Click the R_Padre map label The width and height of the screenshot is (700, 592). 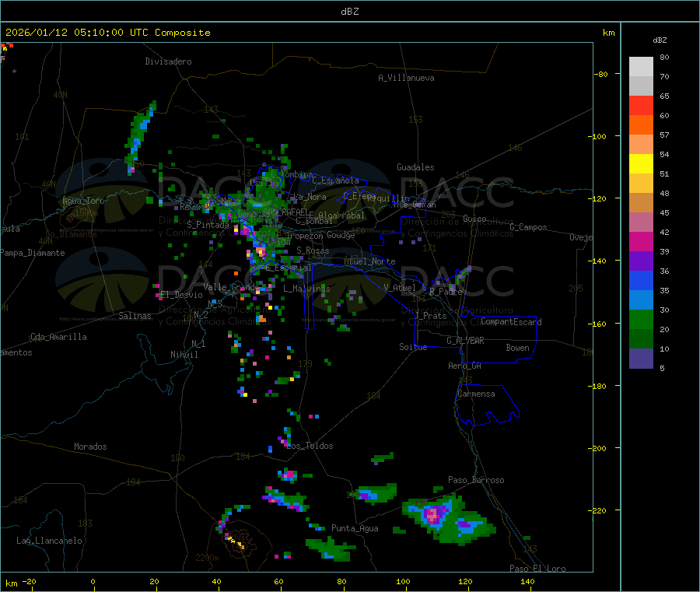(446, 292)
